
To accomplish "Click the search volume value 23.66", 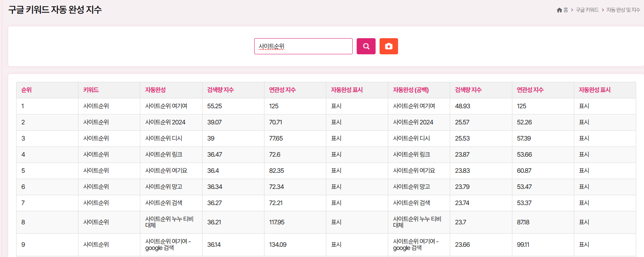I will 462,245.
